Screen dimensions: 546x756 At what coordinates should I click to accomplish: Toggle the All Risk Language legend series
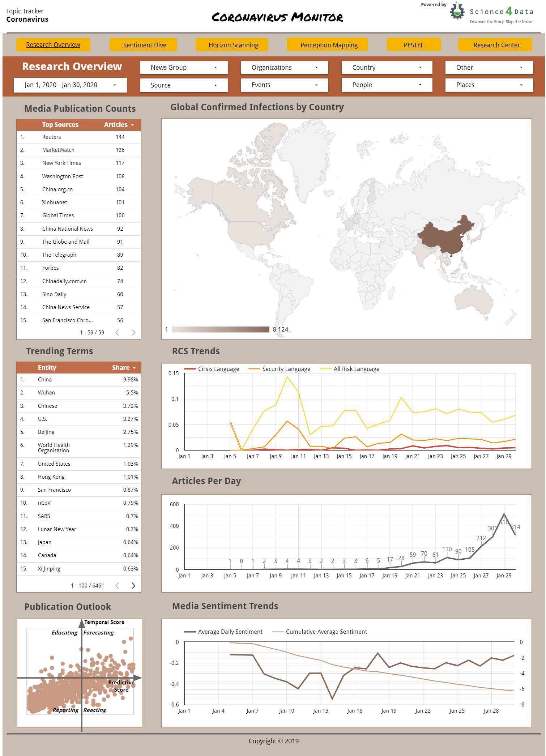(x=350, y=369)
